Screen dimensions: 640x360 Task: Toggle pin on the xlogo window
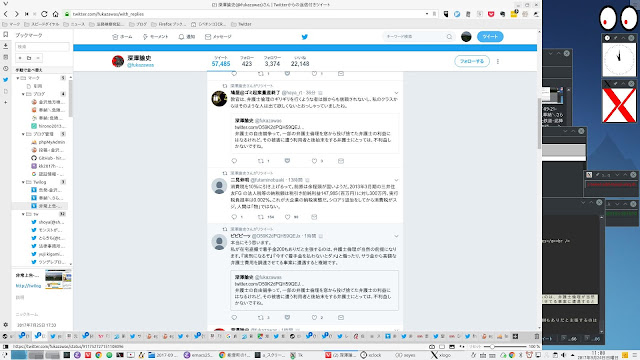615,84
